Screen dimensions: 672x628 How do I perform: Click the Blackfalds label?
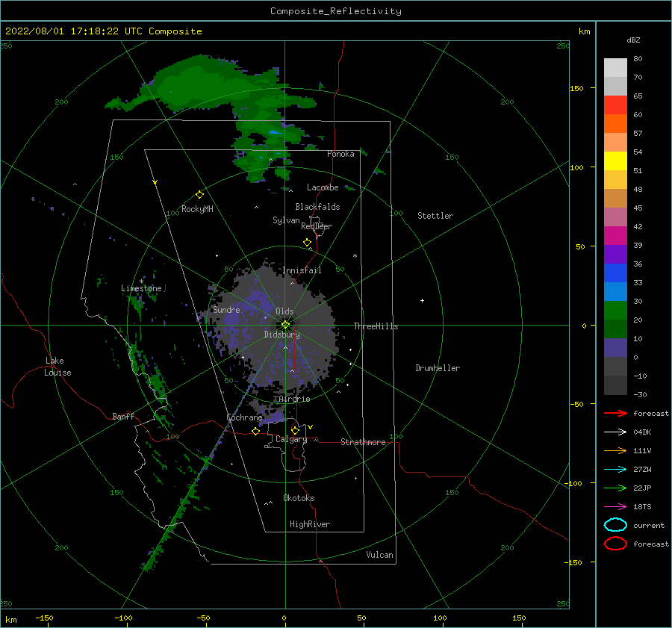point(317,207)
